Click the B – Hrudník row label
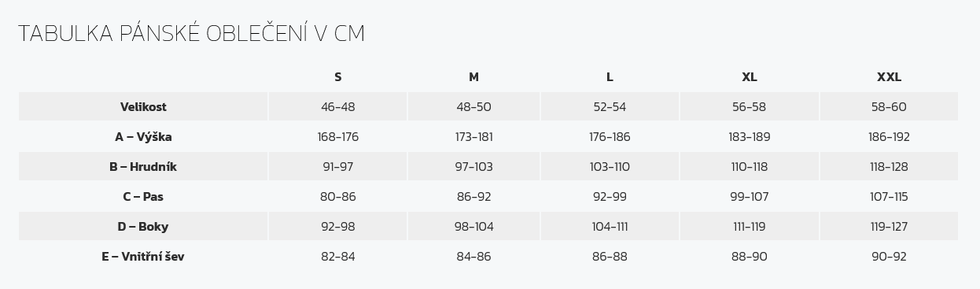The height and width of the screenshot is (289, 980). [x=143, y=167]
